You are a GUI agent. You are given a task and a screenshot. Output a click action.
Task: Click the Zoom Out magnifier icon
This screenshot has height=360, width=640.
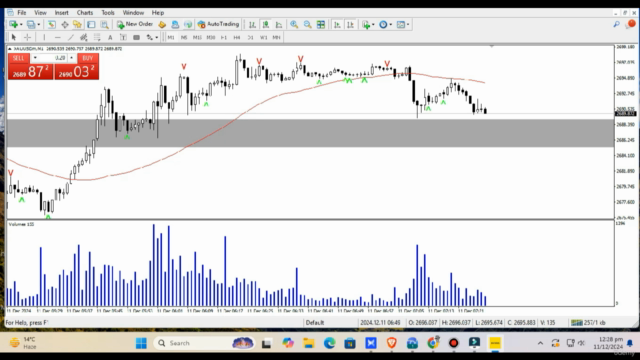tap(307, 24)
